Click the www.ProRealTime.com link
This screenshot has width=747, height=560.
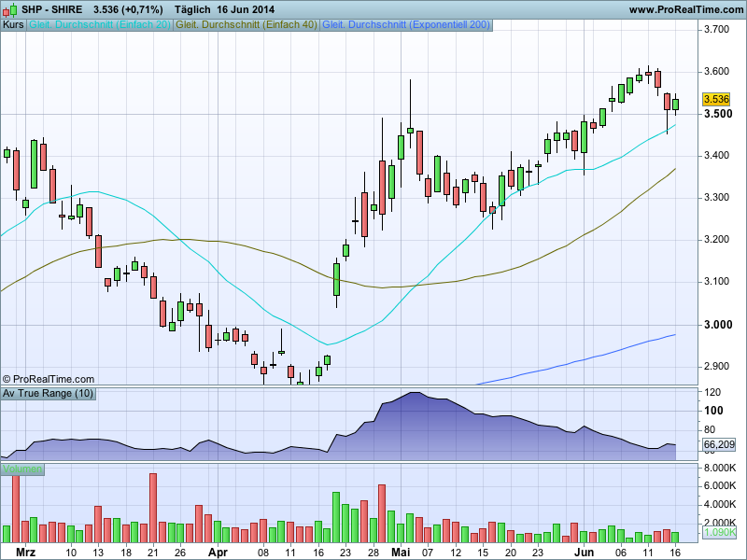pyautogui.click(x=685, y=9)
